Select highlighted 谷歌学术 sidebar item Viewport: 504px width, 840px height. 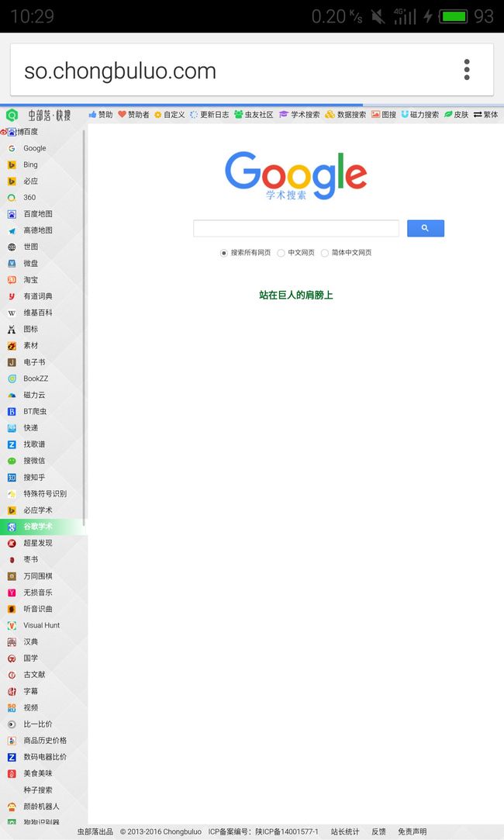(x=43, y=527)
